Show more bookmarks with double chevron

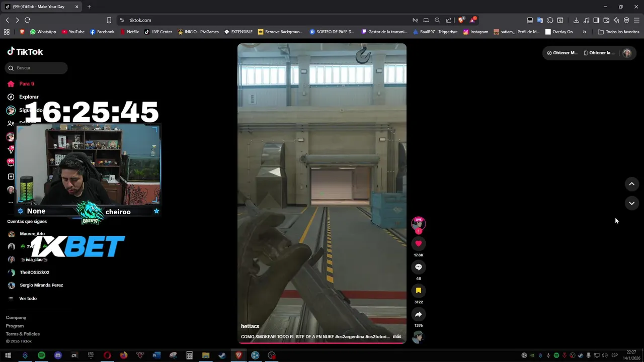pos(584,32)
